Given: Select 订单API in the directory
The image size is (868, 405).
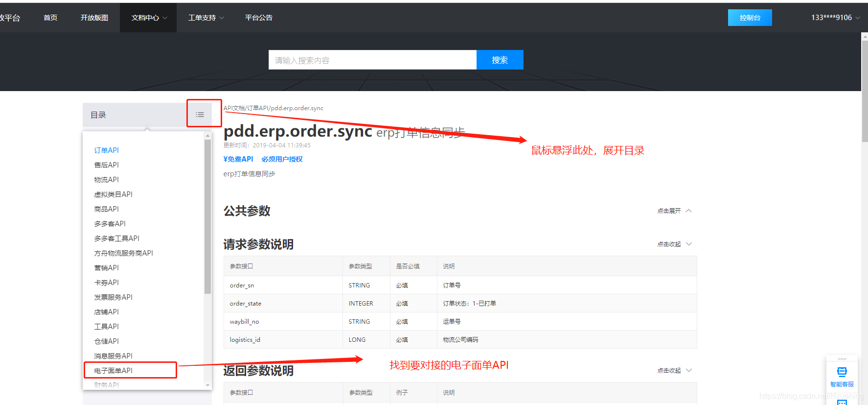Looking at the screenshot, I should tap(106, 150).
